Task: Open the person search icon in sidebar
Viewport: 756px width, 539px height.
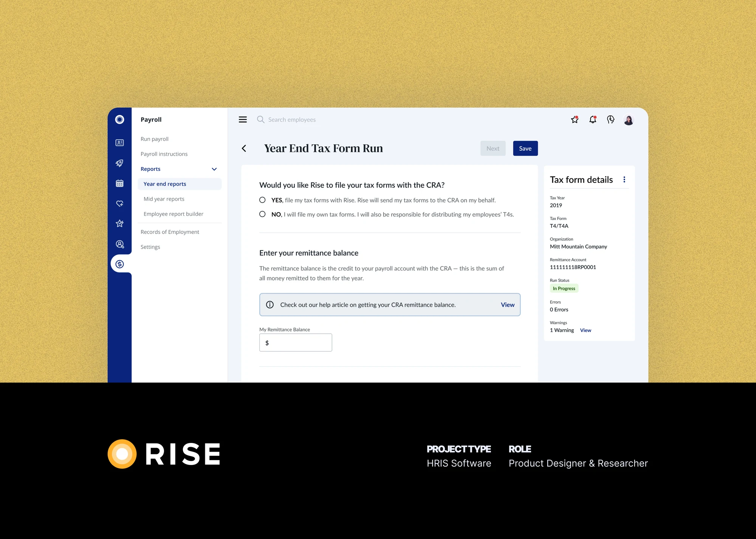Action: 119,244
